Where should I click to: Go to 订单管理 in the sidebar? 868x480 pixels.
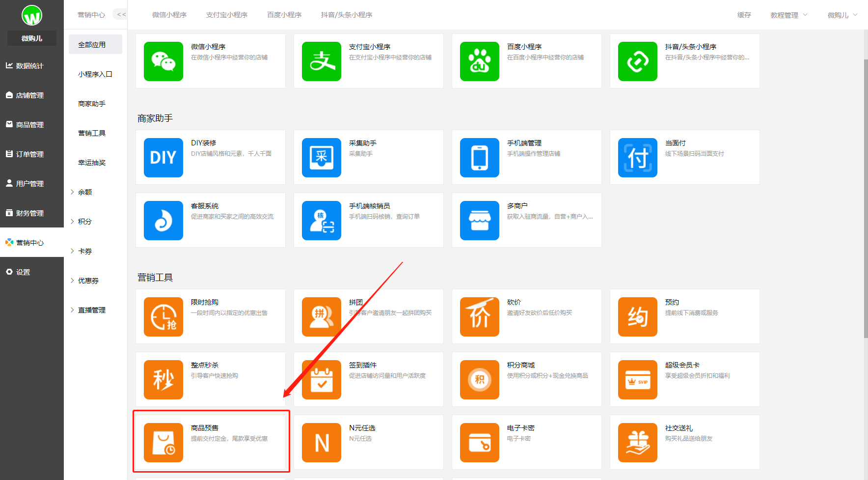click(29, 154)
